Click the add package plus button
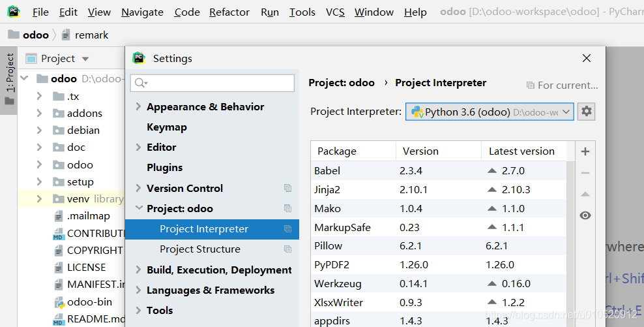 pos(585,151)
